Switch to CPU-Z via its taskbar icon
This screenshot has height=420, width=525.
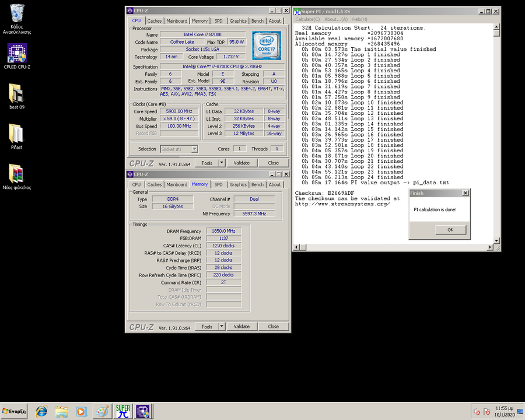point(143,411)
